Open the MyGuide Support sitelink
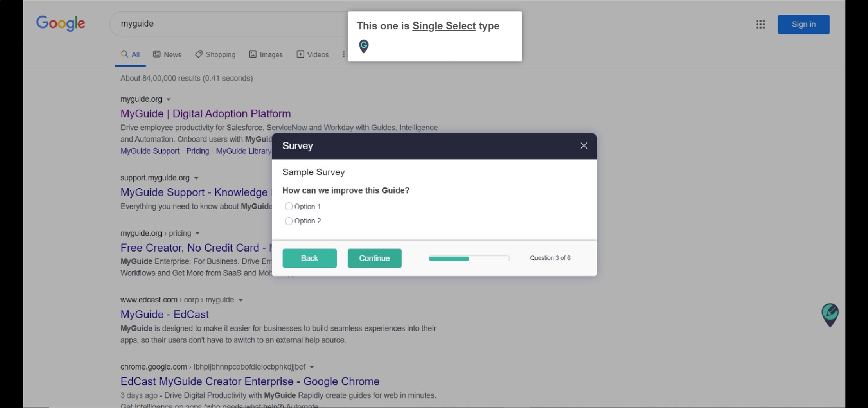The image size is (868, 408). pos(150,151)
